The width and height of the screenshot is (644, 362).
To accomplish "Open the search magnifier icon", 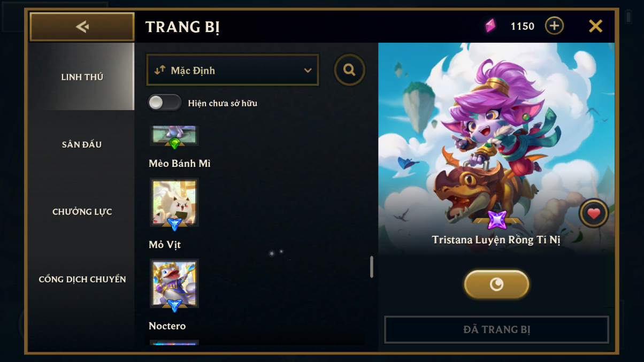I will [350, 70].
